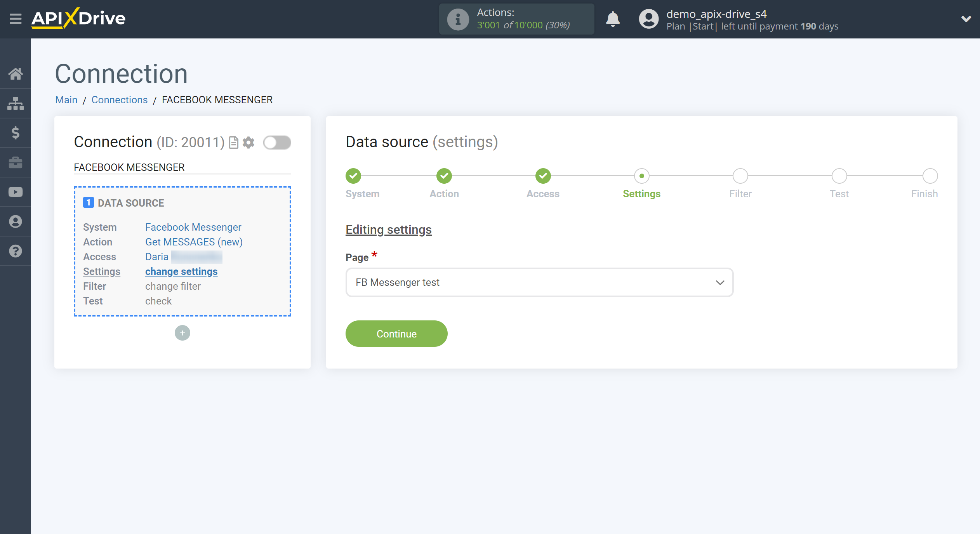Open the notifications bell
The width and height of the screenshot is (980, 534).
tap(613, 19)
